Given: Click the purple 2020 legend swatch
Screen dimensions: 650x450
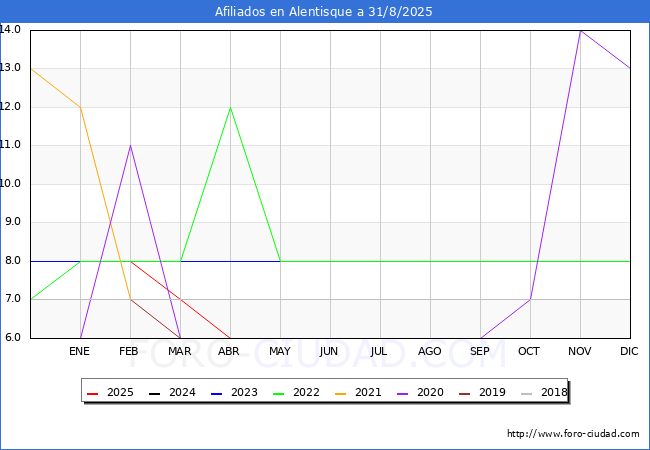Looking at the screenshot, I should (403, 393).
